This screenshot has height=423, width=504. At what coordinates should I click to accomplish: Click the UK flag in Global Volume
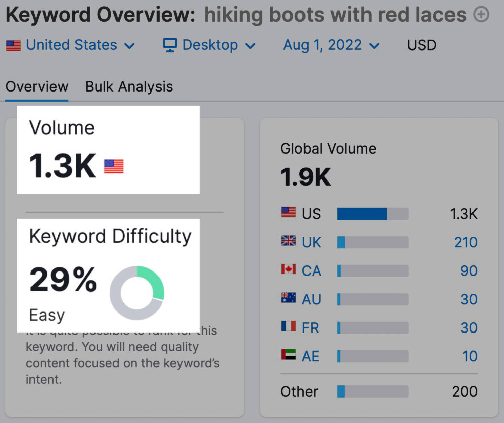click(x=288, y=241)
